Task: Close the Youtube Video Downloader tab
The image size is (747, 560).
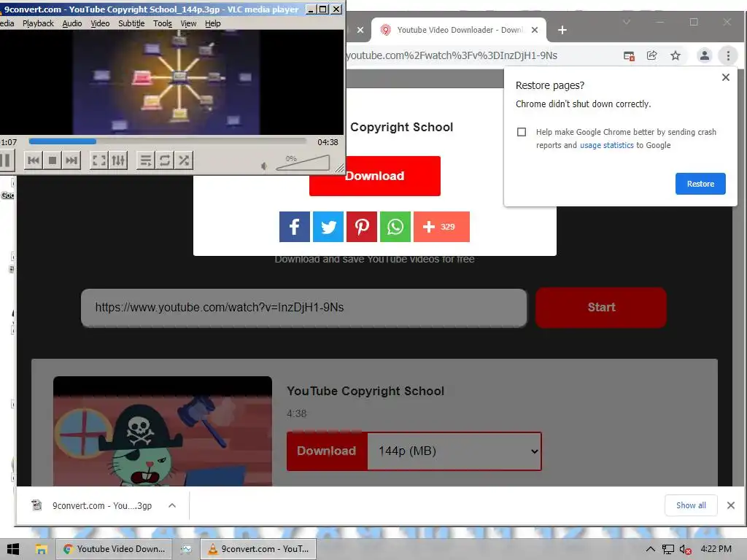Action: (535, 30)
